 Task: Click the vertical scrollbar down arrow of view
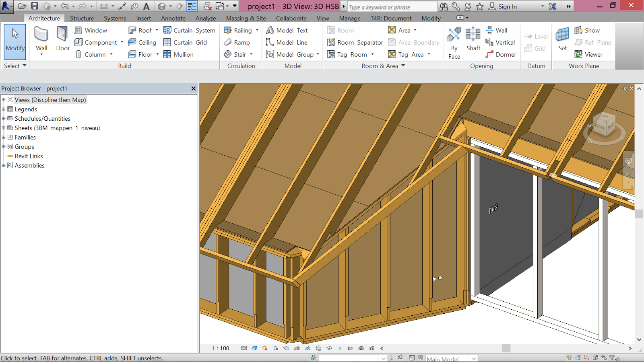[x=639, y=340]
